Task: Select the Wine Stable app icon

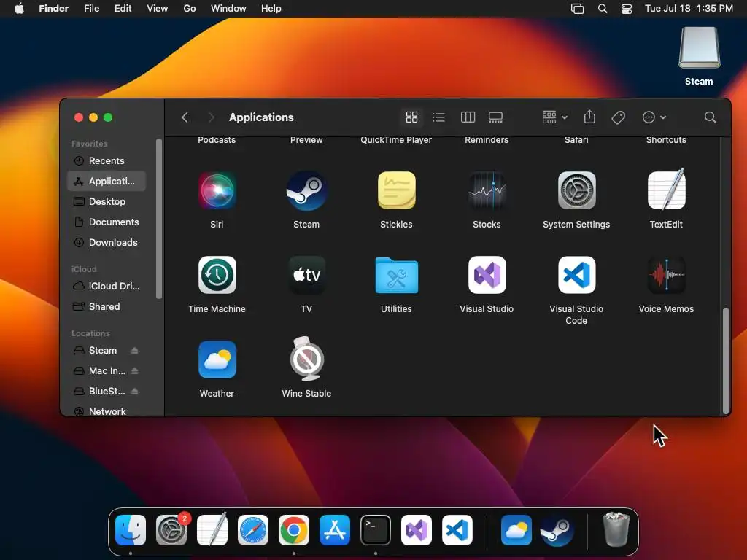Action: tap(306, 359)
